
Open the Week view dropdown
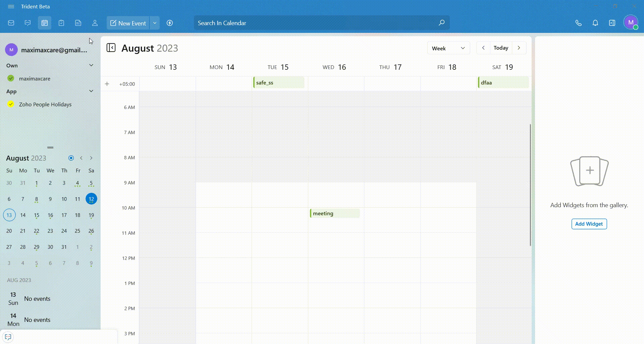click(448, 48)
